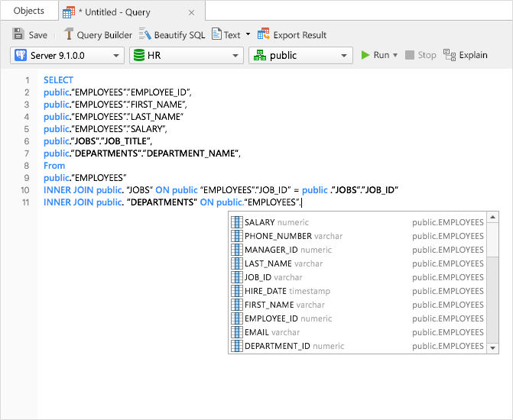Click the Query Builder button label
513x420 pixels.
[x=105, y=35]
